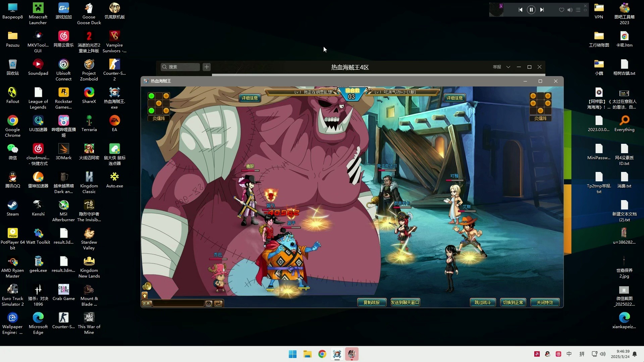Click the 复制战报 button in game
This screenshot has height=362, width=644.
pos(372,302)
